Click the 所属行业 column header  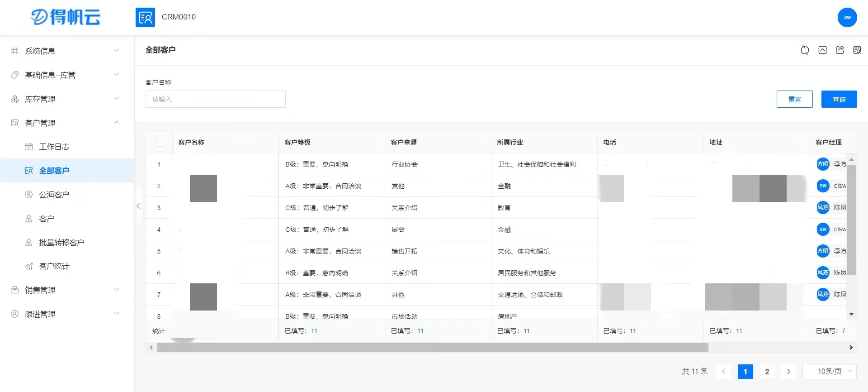point(544,143)
